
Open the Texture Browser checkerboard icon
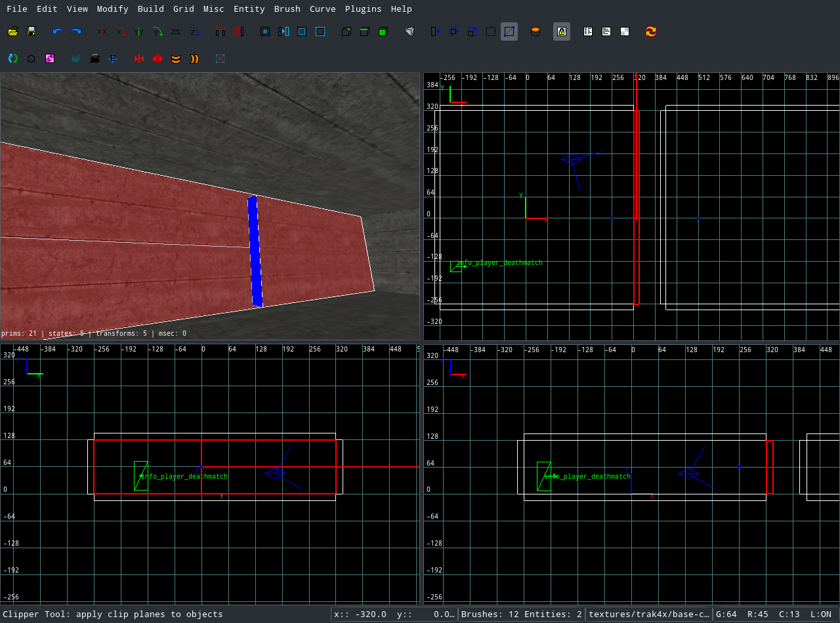coord(625,31)
